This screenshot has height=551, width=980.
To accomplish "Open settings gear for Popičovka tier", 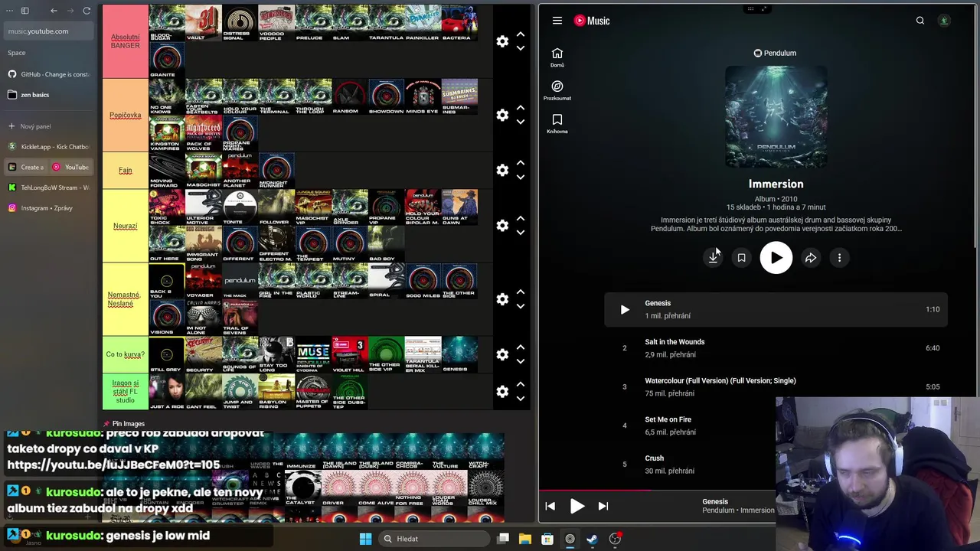I will click(502, 115).
